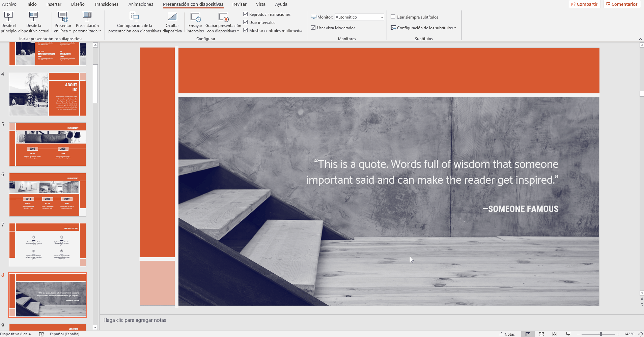Select slide 8 quote thumbnail

coord(48,295)
